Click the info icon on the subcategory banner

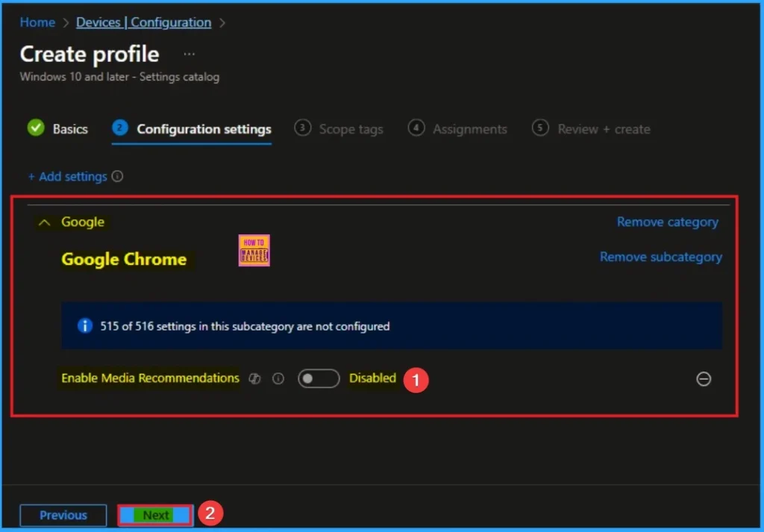(x=84, y=326)
